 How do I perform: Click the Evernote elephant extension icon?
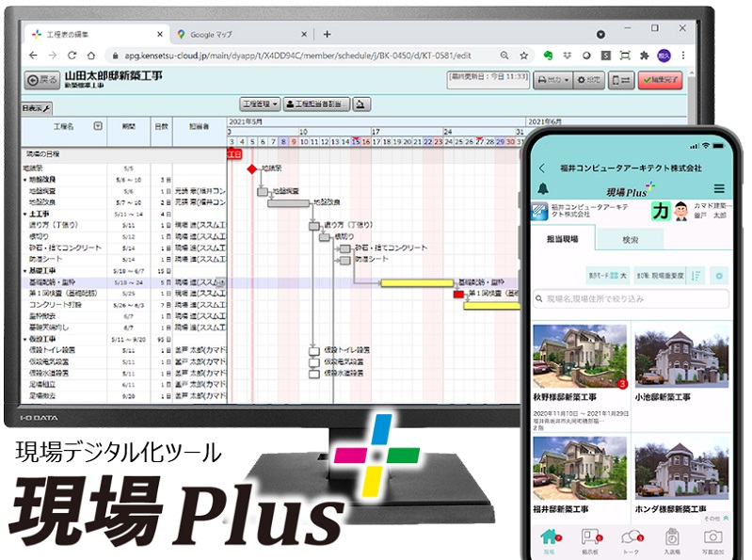548,56
